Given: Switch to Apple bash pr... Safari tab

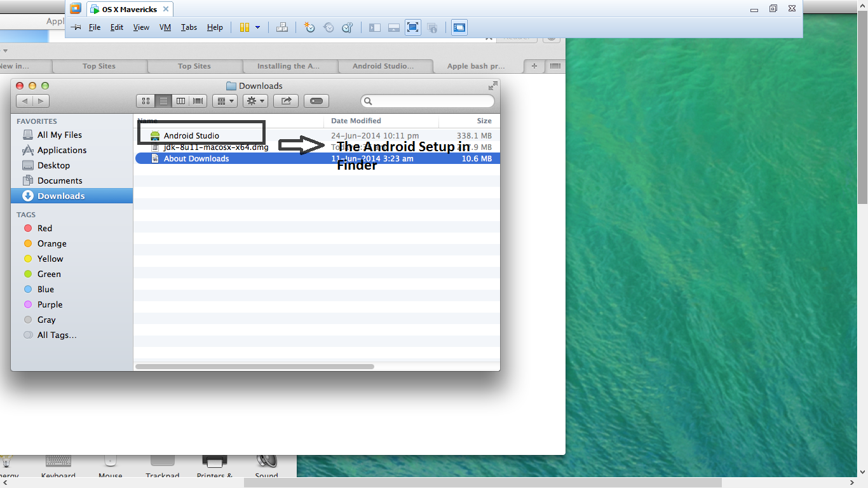Looking at the screenshot, I should pos(477,66).
